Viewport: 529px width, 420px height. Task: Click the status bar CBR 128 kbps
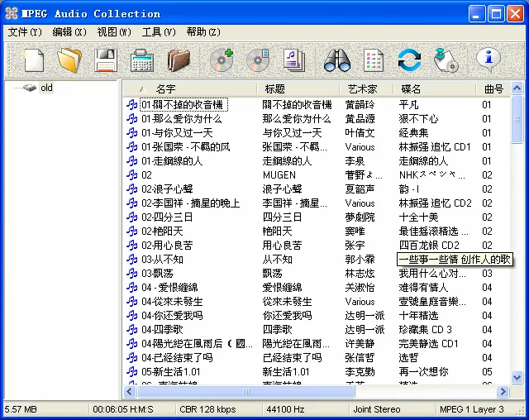point(207,409)
